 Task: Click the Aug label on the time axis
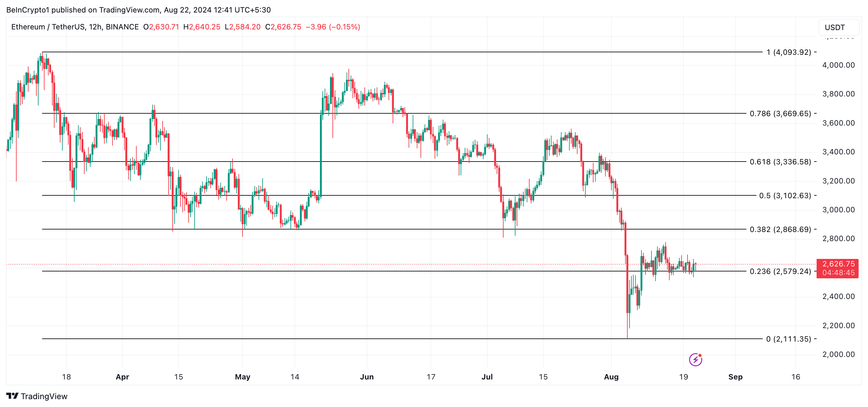tap(611, 377)
